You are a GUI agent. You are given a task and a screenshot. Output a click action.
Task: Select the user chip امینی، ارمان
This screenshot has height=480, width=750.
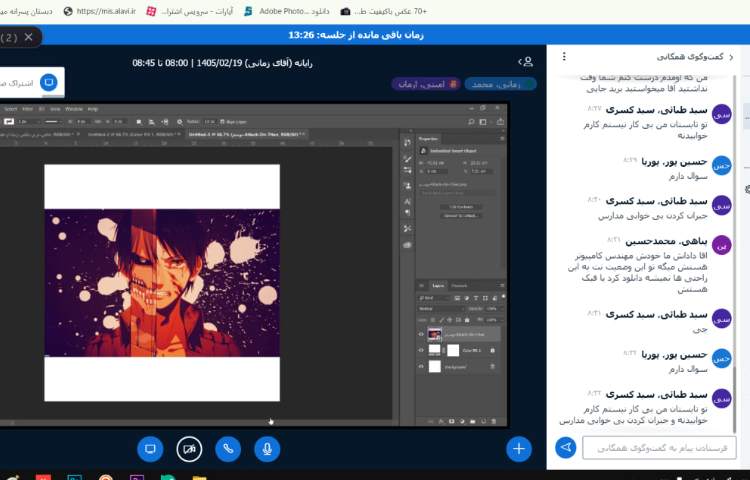pyautogui.click(x=426, y=84)
